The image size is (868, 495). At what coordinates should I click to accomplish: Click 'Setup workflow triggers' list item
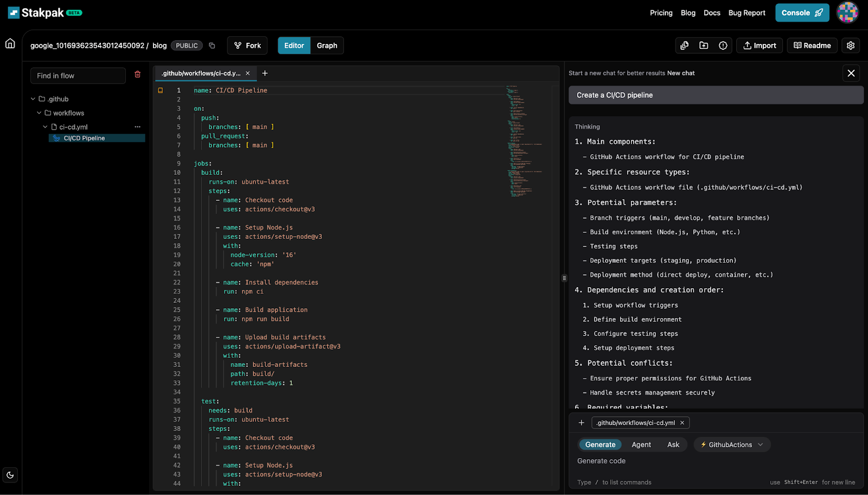coord(636,305)
